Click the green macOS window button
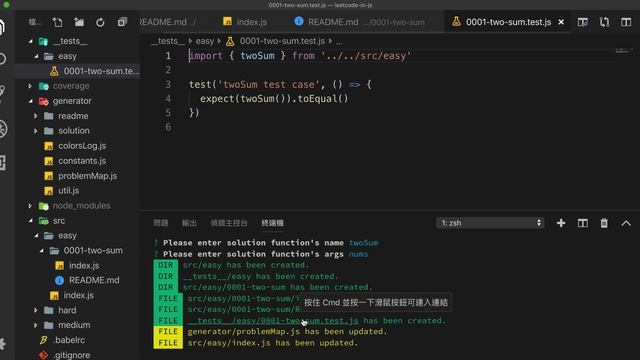The width and height of the screenshot is (640, 360). click(6, 4)
